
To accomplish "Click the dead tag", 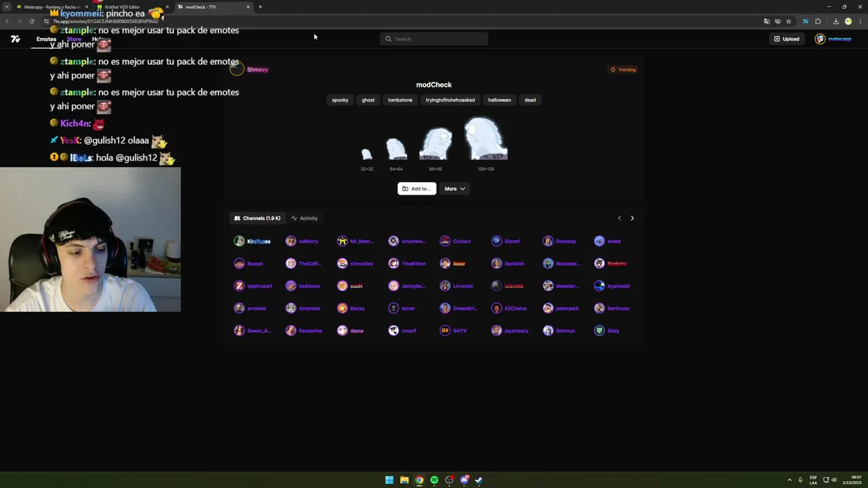I will [530, 100].
